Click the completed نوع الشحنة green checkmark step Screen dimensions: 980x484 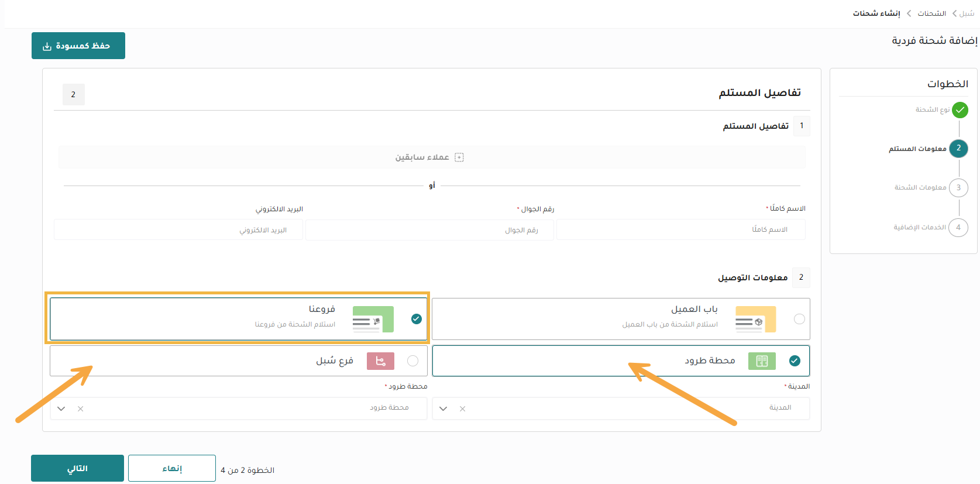click(960, 110)
